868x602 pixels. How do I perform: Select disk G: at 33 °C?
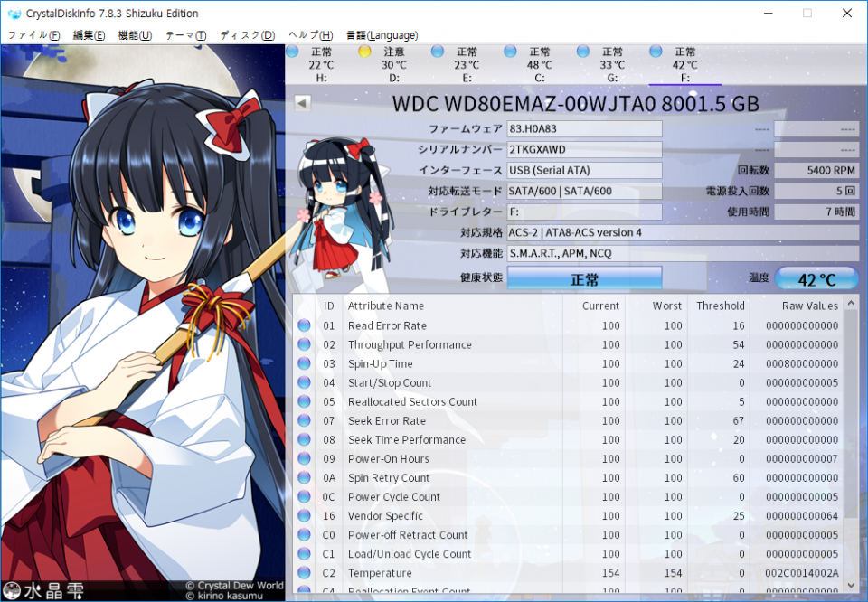[x=612, y=65]
